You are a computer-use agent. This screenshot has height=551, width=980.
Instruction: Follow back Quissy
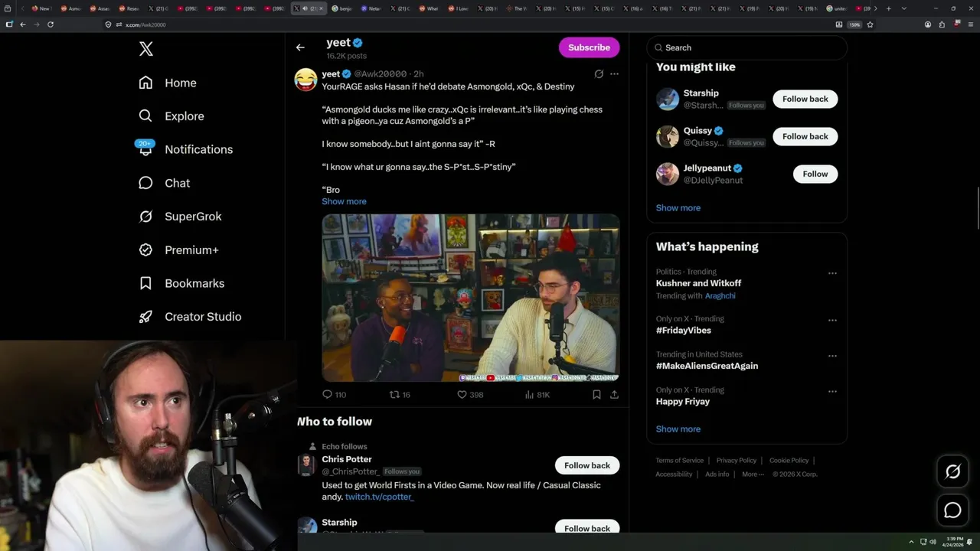[x=805, y=136]
